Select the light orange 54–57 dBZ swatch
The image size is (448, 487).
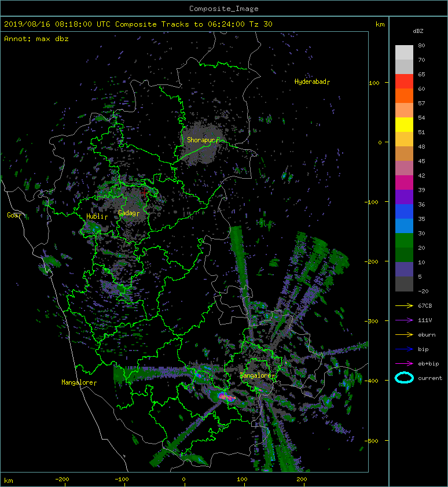tap(404, 110)
